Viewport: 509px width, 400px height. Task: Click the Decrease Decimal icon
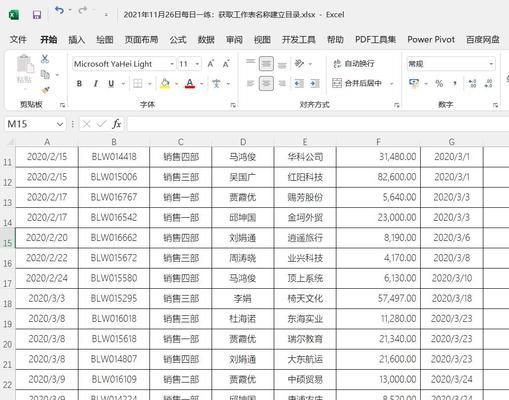click(488, 83)
